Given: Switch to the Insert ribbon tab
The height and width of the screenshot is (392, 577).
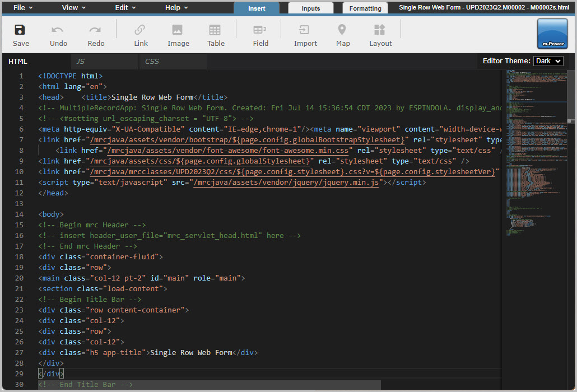Looking at the screenshot, I should point(257,8).
